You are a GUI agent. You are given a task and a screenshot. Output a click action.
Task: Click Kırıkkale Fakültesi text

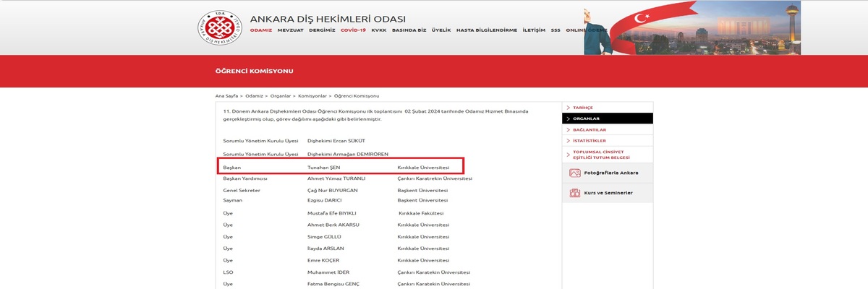[422, 214]
